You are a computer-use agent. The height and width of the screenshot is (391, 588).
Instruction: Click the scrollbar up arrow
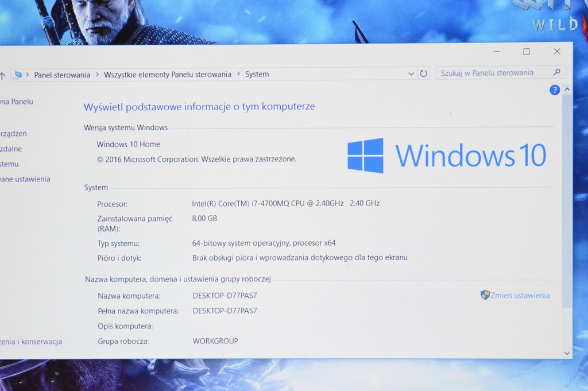click(x=567, y=89)
